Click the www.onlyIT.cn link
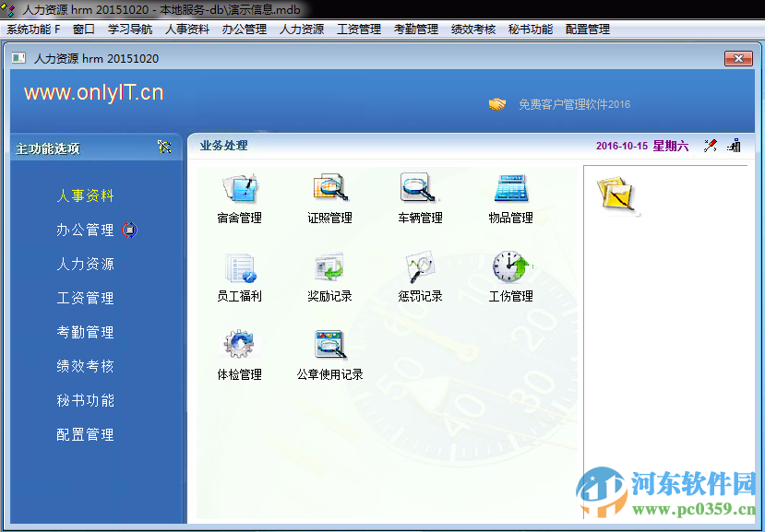The width and height of the screenshot is (765, 532). (x=94, y=92)
